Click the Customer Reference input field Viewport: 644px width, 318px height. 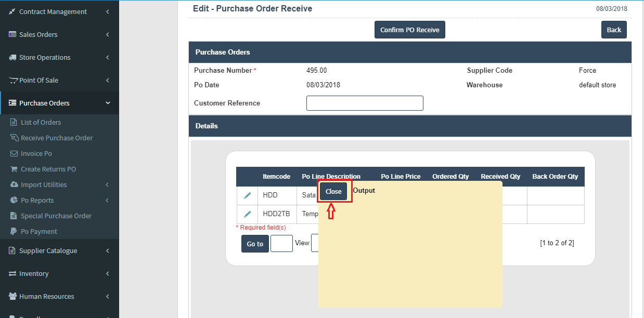pos(365,103)
